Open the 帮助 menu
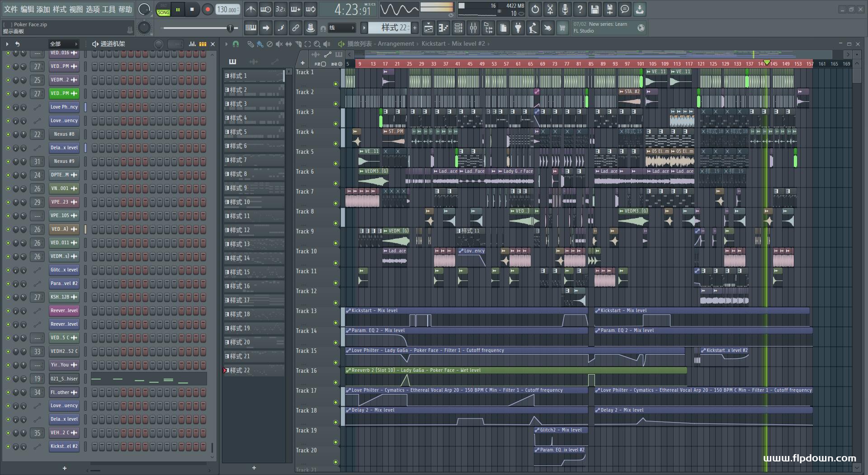This screenshot has height=475, width=868. pyautogui.click(x=125, y=9)
